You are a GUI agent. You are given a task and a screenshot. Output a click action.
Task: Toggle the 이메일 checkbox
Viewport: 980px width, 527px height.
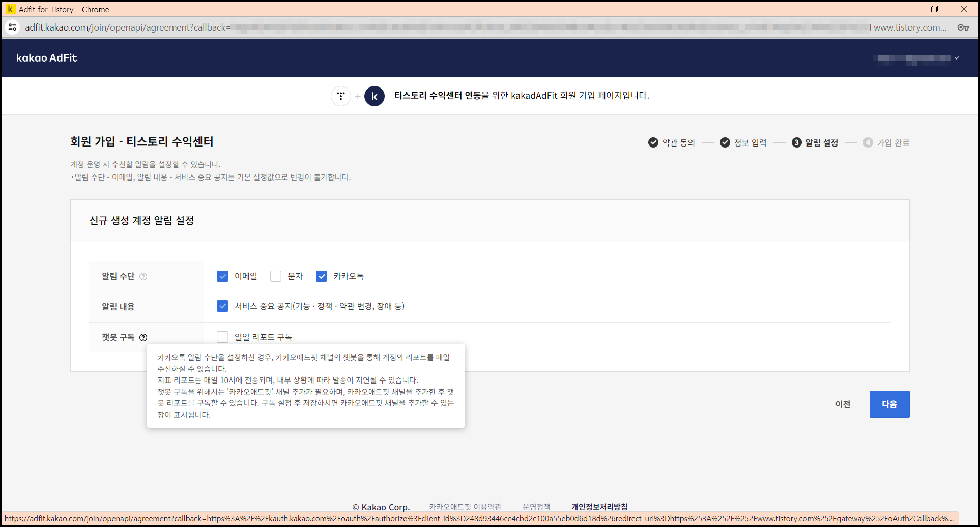pyautogui.click(x=222, y=276)
